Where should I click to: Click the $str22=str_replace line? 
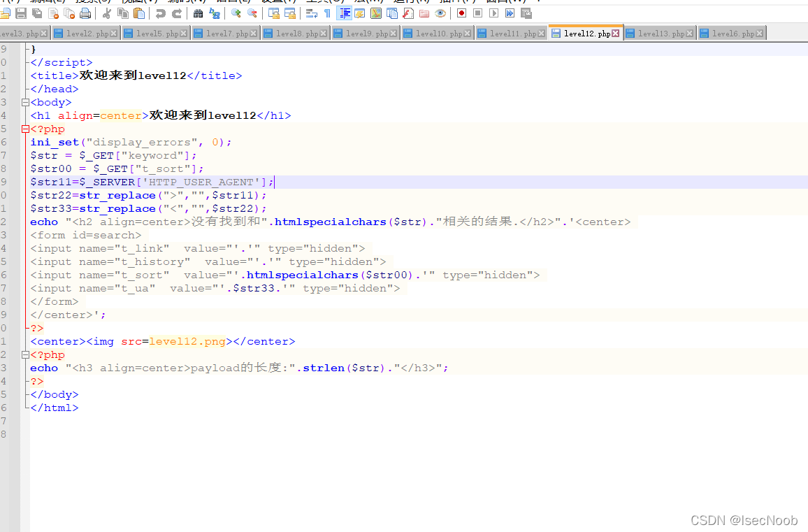(148, 195)
